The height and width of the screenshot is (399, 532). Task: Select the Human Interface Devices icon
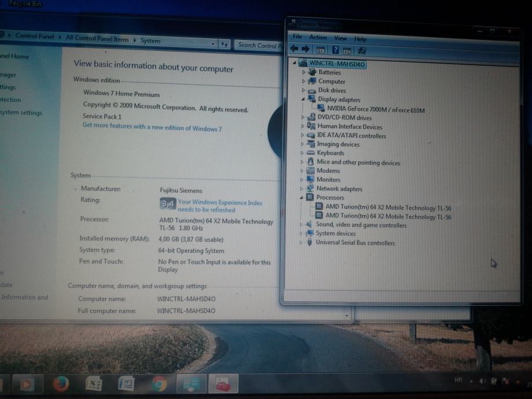(311, 126)
